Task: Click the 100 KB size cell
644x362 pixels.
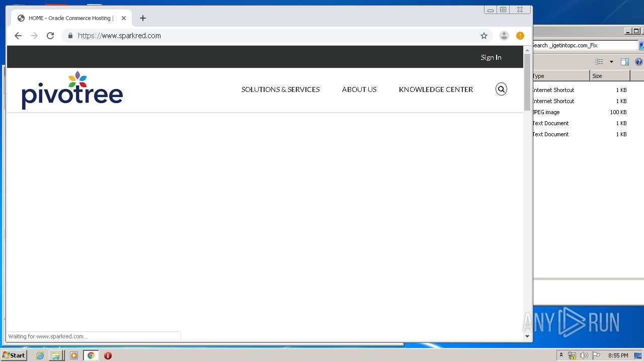Action: (x=618, y=112)
